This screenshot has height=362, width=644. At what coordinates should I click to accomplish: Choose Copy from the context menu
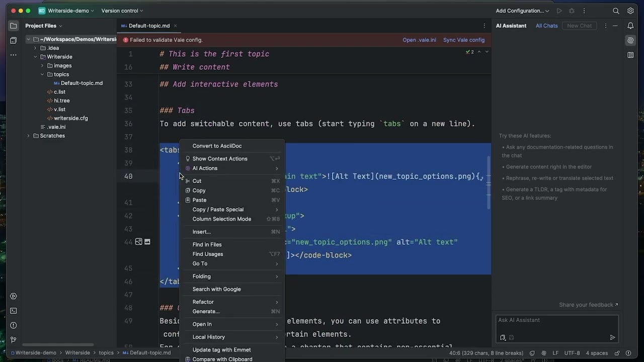232,191
